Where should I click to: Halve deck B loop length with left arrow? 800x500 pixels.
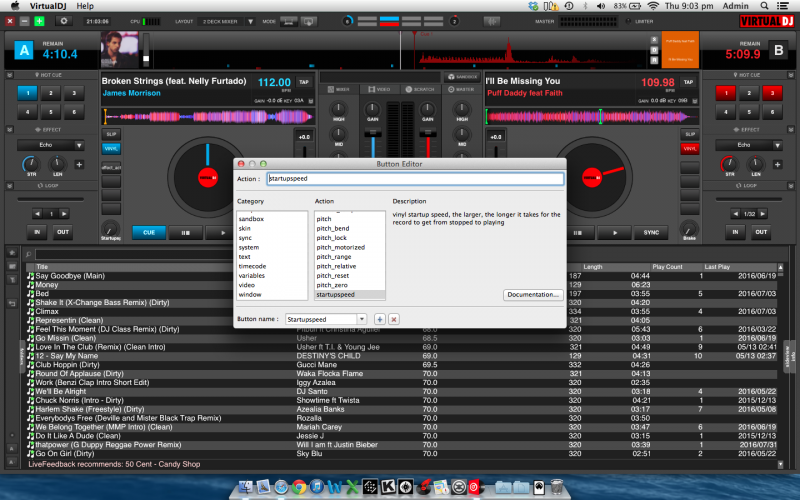pyautogui.click(x=735, y=214)
